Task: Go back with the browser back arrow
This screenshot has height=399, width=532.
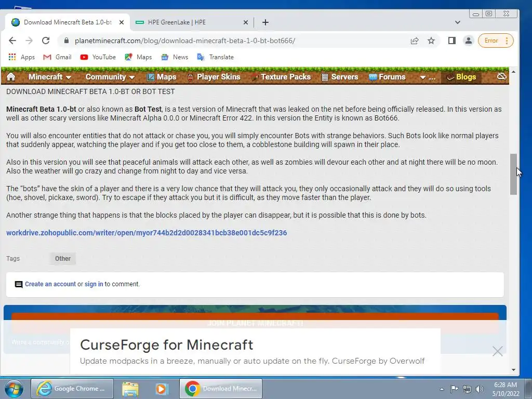Action: click(12, 41)
